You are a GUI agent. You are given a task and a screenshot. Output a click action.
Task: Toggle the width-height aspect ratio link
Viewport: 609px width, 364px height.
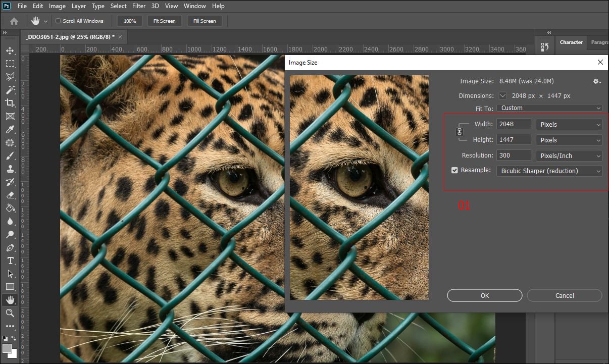(459, 131)
